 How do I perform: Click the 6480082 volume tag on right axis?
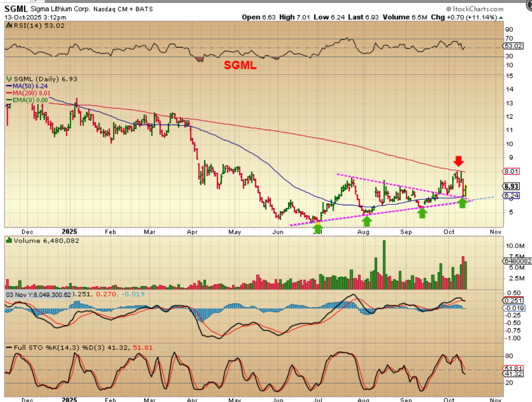click(516, 261)
